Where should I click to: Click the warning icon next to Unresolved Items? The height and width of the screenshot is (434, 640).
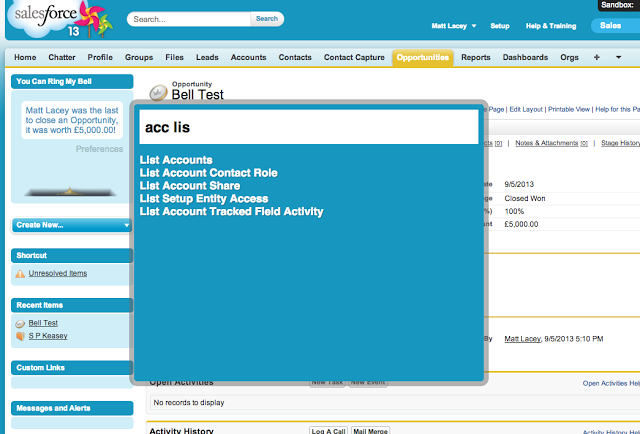pyautogui.click(x=20, y=273)
